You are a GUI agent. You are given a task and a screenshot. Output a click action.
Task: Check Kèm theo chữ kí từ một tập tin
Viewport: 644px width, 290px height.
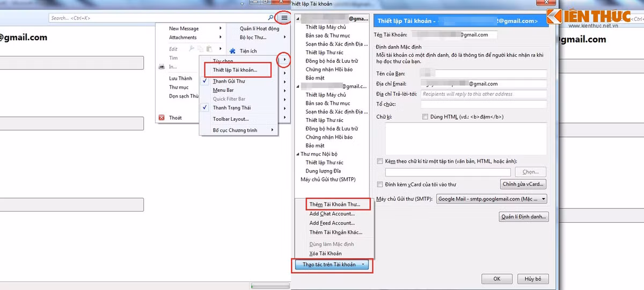click(380, 161)
